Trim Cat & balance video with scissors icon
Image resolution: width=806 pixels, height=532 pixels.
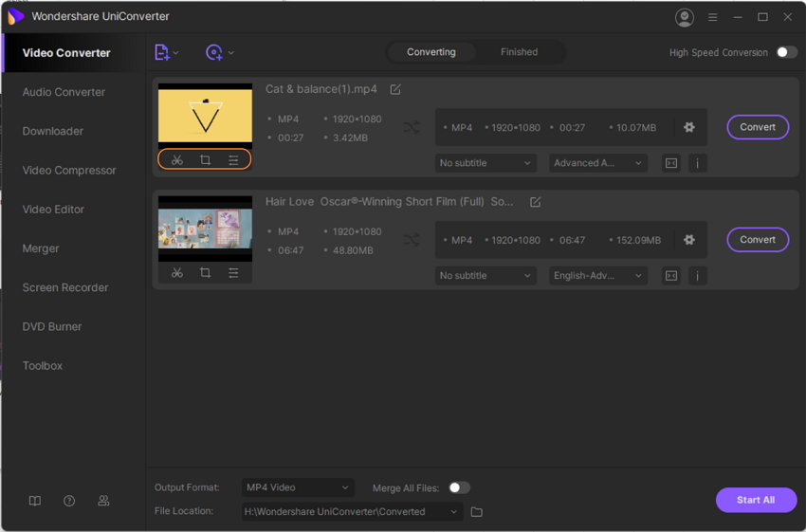click(x=177, y=160)
